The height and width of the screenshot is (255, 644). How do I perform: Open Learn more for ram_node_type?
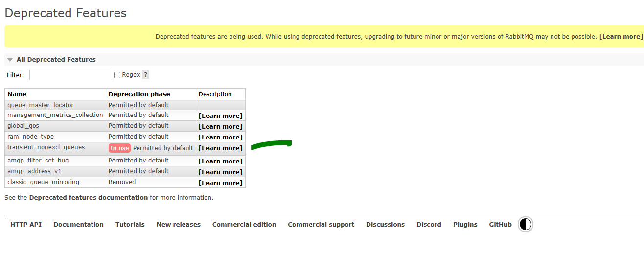click(x=220, y=137)
